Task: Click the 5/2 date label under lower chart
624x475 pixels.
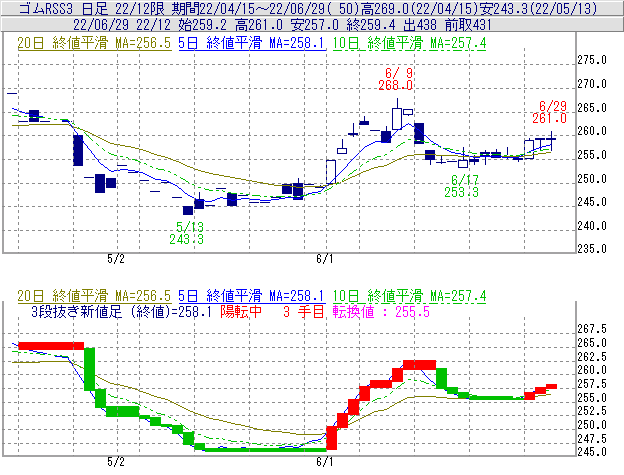Action: tap(116, 462)
